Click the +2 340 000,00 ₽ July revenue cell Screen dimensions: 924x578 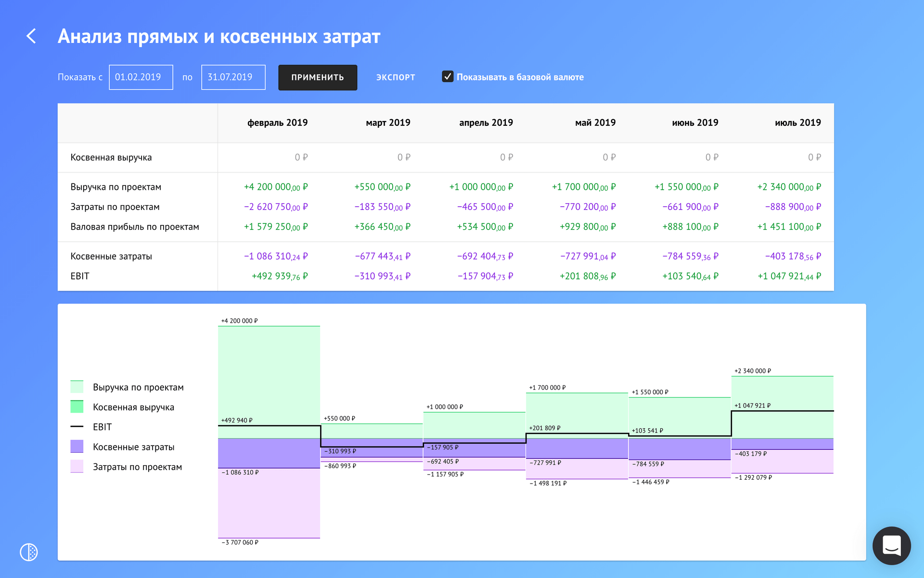789,187
